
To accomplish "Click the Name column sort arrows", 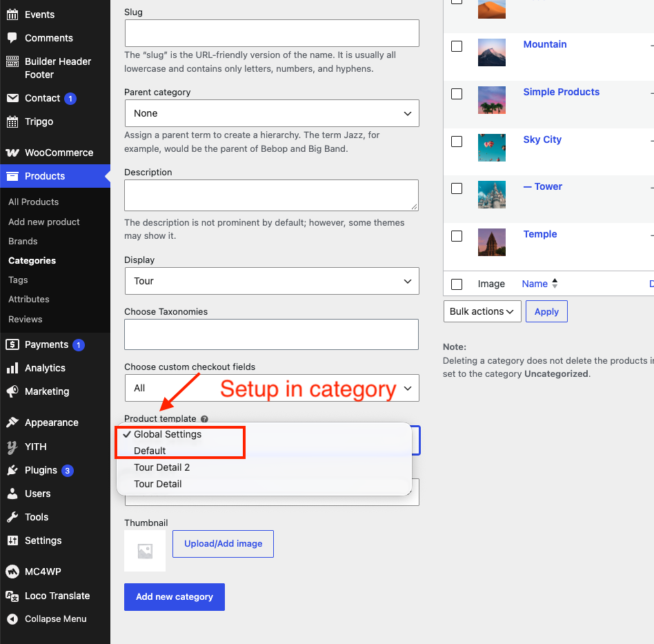I will tap(555, 284).
